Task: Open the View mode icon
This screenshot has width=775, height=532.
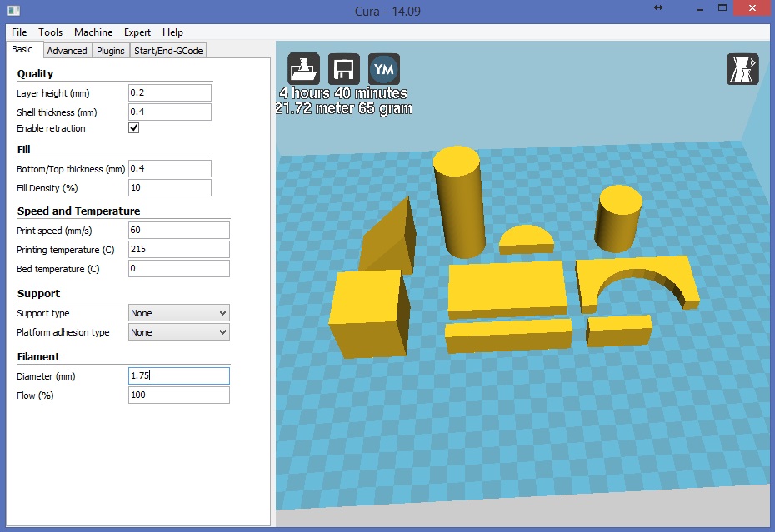Action: (x=742, y=69)
